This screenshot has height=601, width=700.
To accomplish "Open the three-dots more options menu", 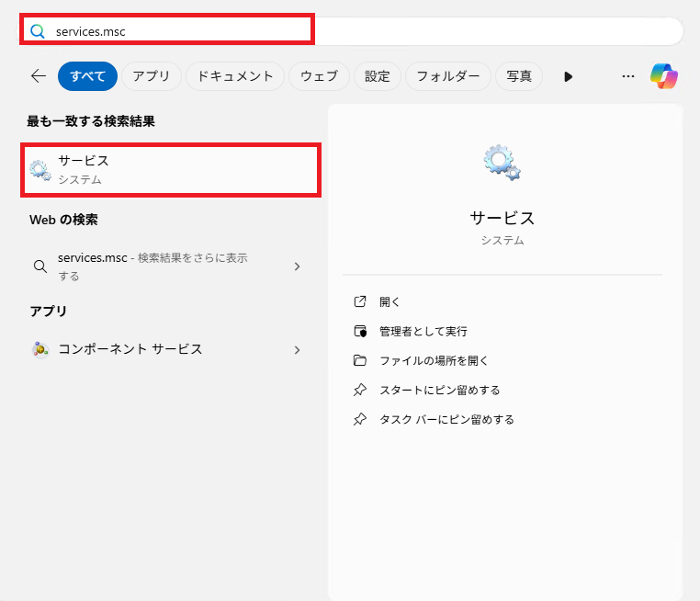I will pos(628,76).
